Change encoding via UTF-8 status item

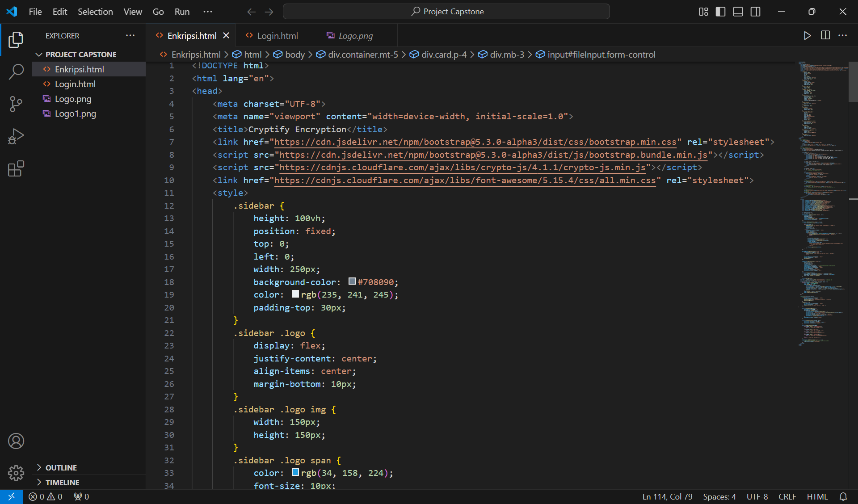click(x=757, y=496)
